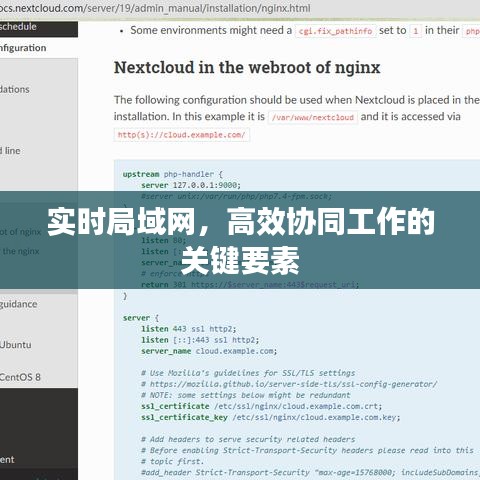Open the 'guidance' sidebar link
Screen dimensions: 480x480
click(19, 304)
